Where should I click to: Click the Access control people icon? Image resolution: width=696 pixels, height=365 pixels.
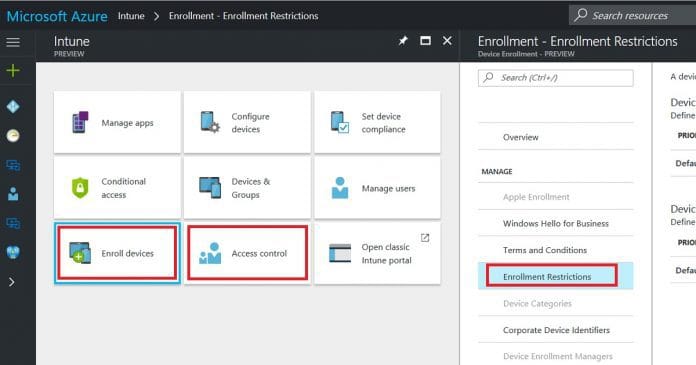[210, 253]
